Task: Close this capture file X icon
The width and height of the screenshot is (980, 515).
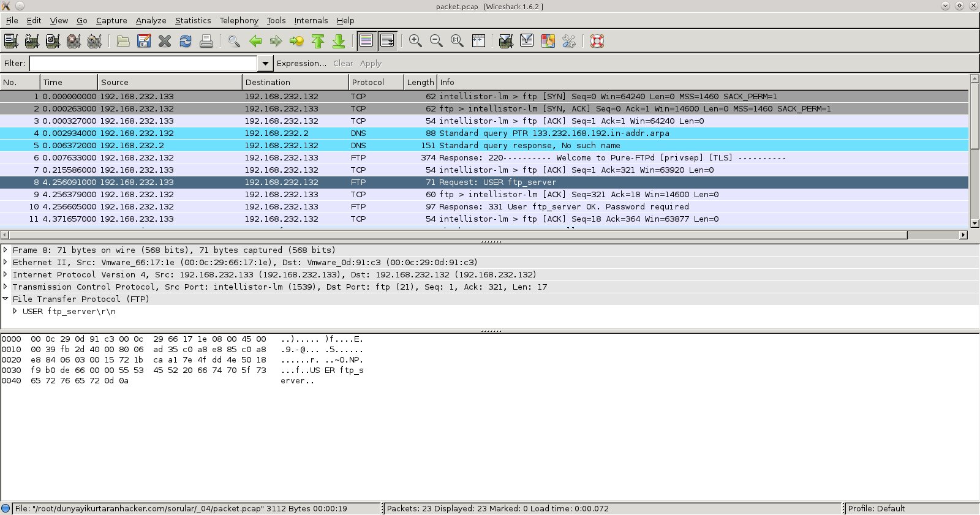Action: (165, 41)
